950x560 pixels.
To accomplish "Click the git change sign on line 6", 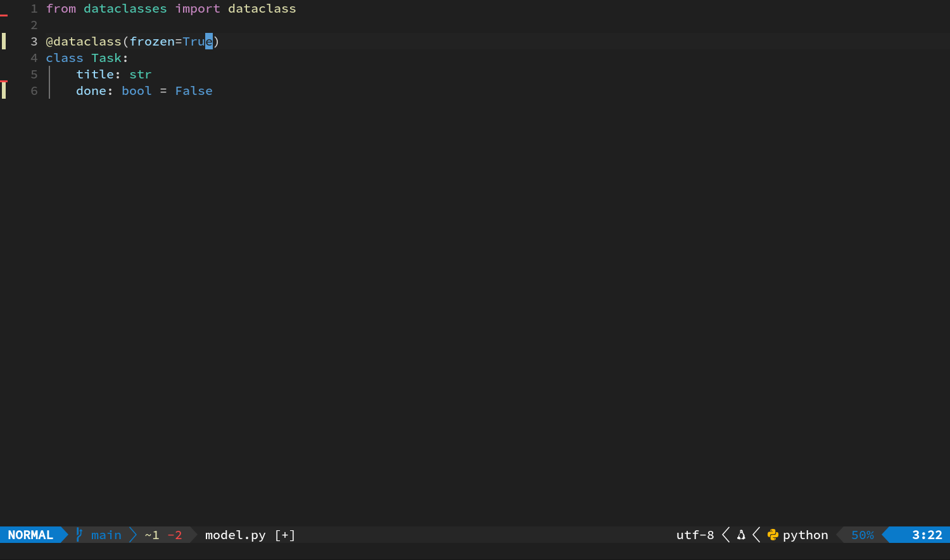I will tap(4, 91).
